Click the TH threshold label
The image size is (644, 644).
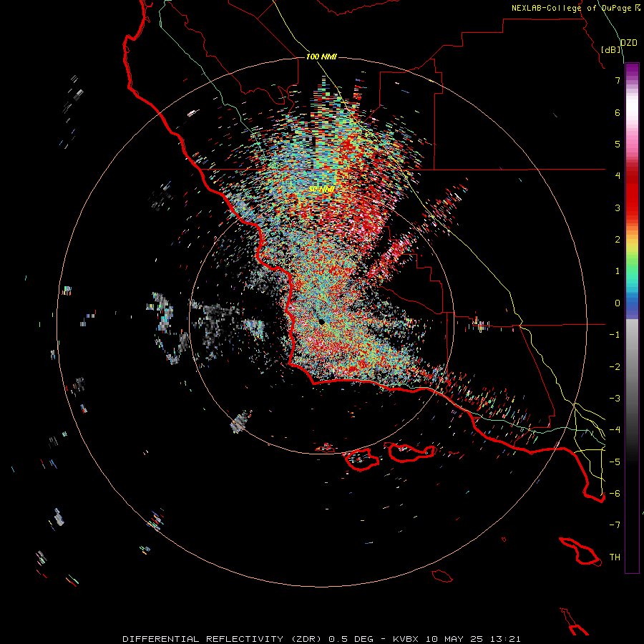coord(615,557)
